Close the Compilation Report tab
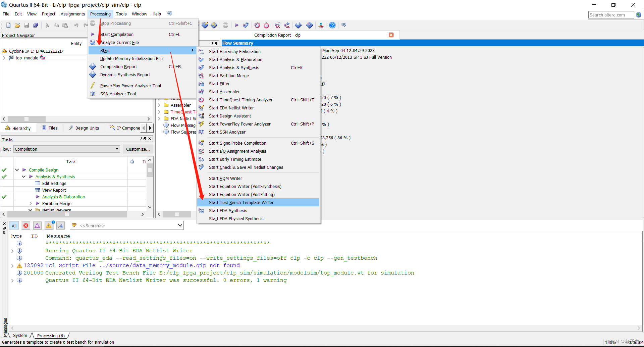This screenshot has height=347, width=644. (391, 35)
